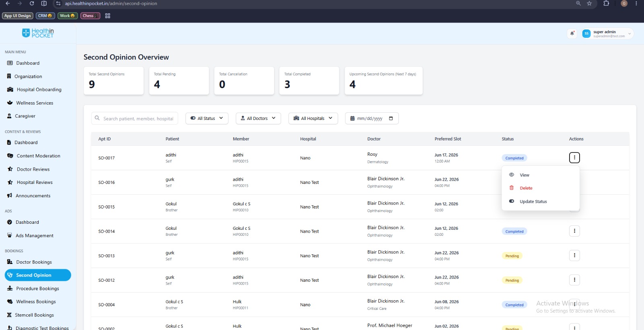644x330 pixels.
Task: Click the Hospital Reviews star icon
Action: tap(10, 182)
